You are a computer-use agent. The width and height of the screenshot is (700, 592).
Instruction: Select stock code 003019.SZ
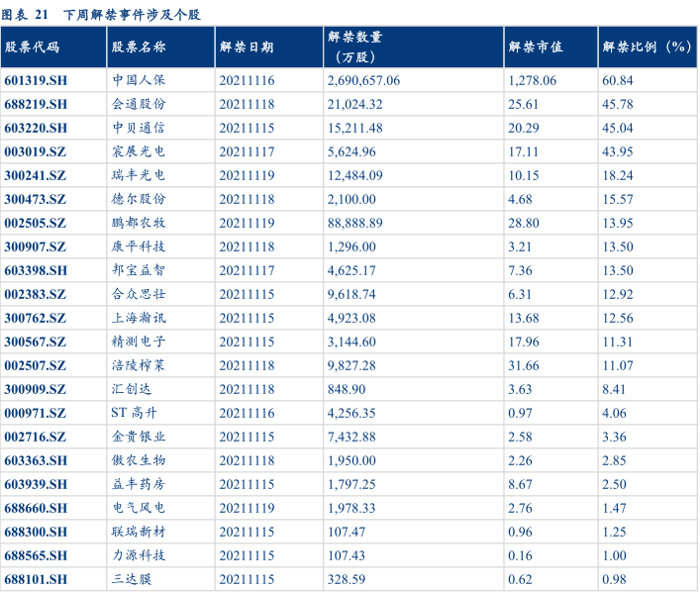(36, 151)
